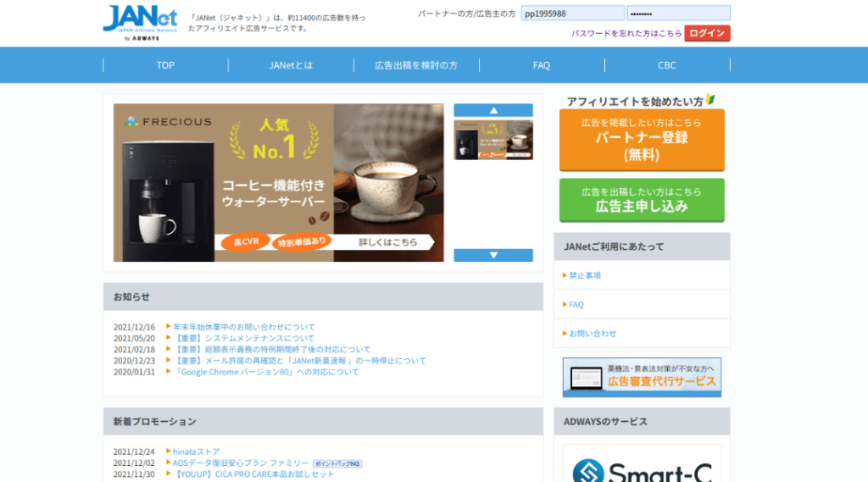Viewport: 868px width, 482px height.
Task: Open メール許諾の再確認とJANet新着速報 notice
Action: (299, 361)
